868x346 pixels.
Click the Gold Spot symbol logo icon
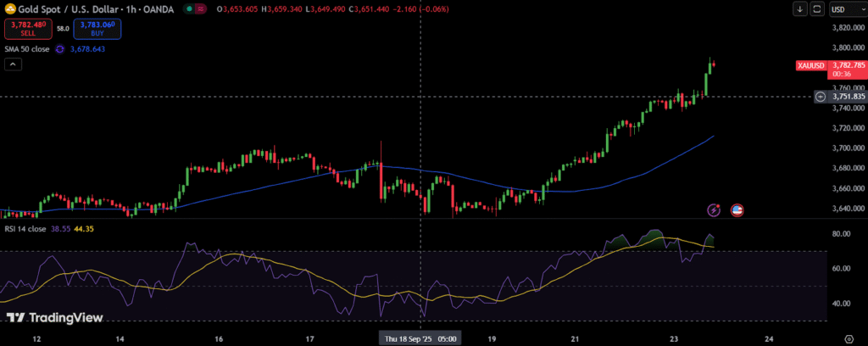9,8
